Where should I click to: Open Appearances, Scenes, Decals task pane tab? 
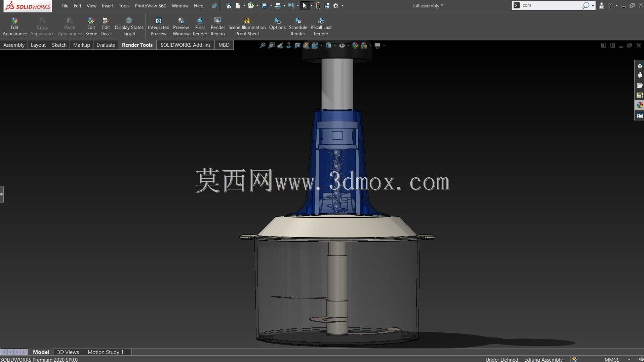click(x=640, y=105)
